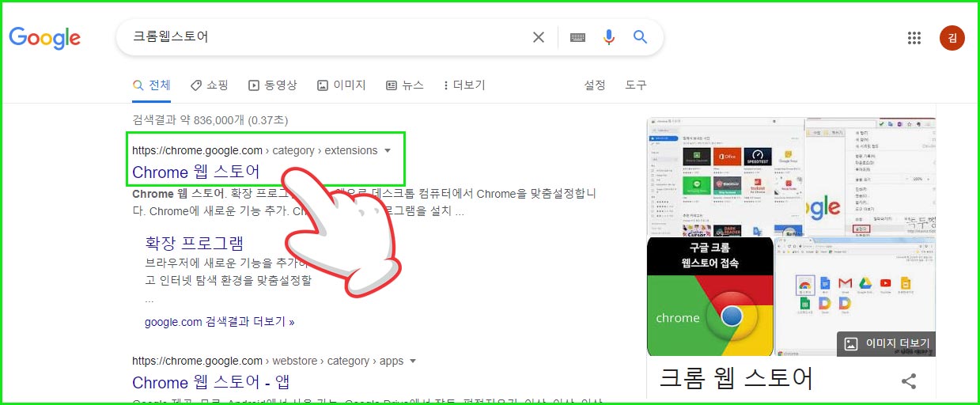Click the knowledge panel title 크롬 웹 스토어
This screenshot has height=405, width=980.
click(736, 379)
